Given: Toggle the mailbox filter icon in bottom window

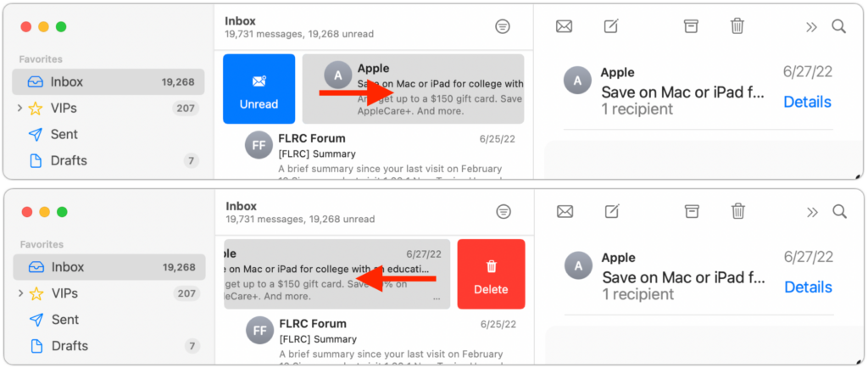Looking at the screenshot, I should click(x=504, y=211).
